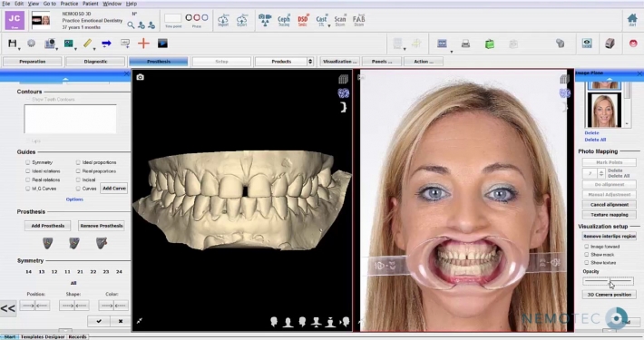
Task: Enable the Symmetry guide checkbox
Action: click(x=27, y=162)
